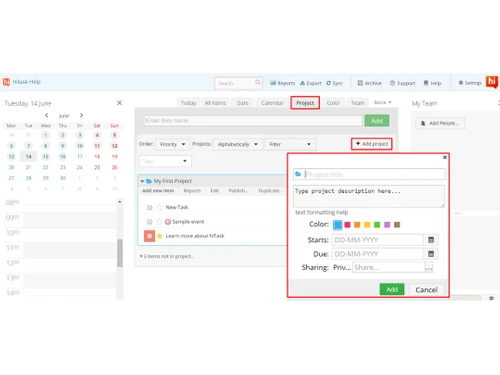Click the Priv... sharing selector
Viewport: 500px width, 375px height.
coord(342,267)
